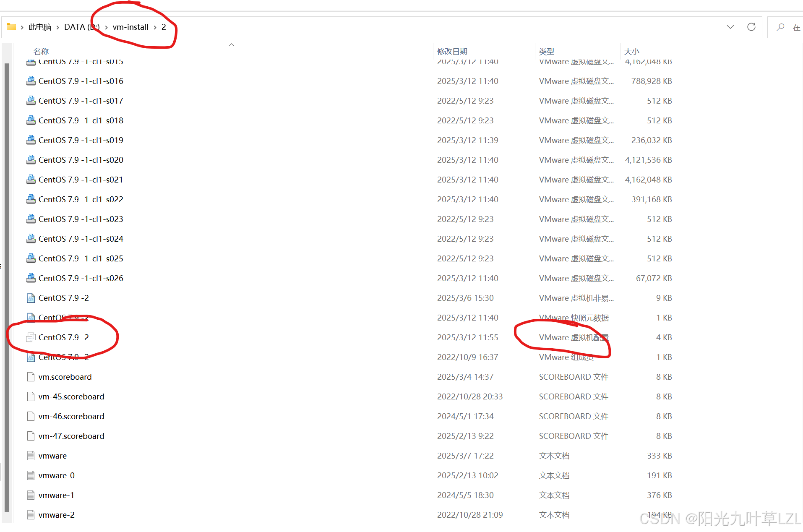Click the VMDK icon for CentOS 7.9 -1-cl1-s018
Screen dimensions: 803x532
coord(31,120)
